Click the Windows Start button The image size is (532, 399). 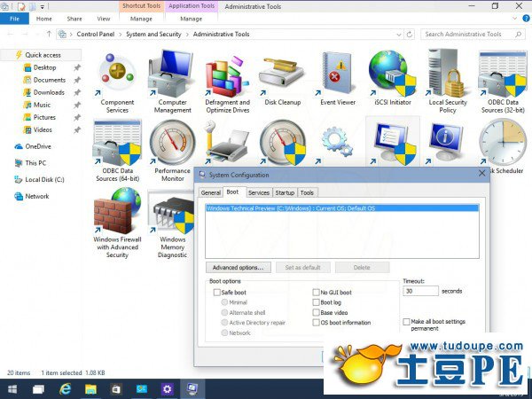12,389
